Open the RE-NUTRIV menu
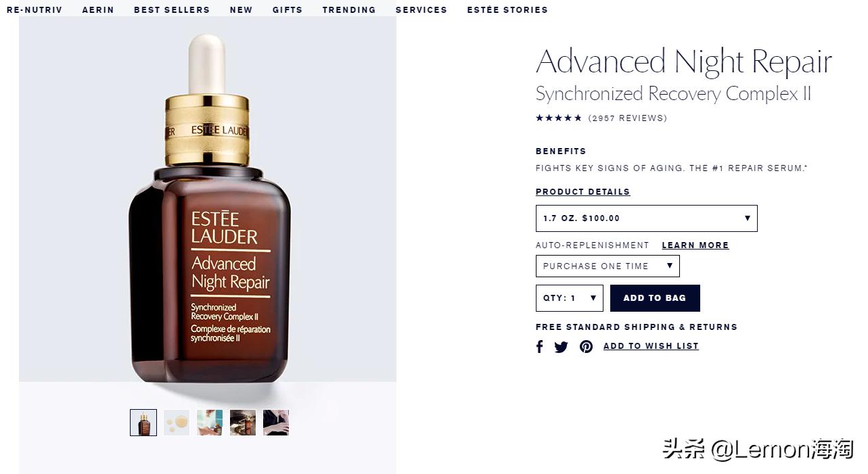Screen dimensions: 868x474 click(35, 9)
